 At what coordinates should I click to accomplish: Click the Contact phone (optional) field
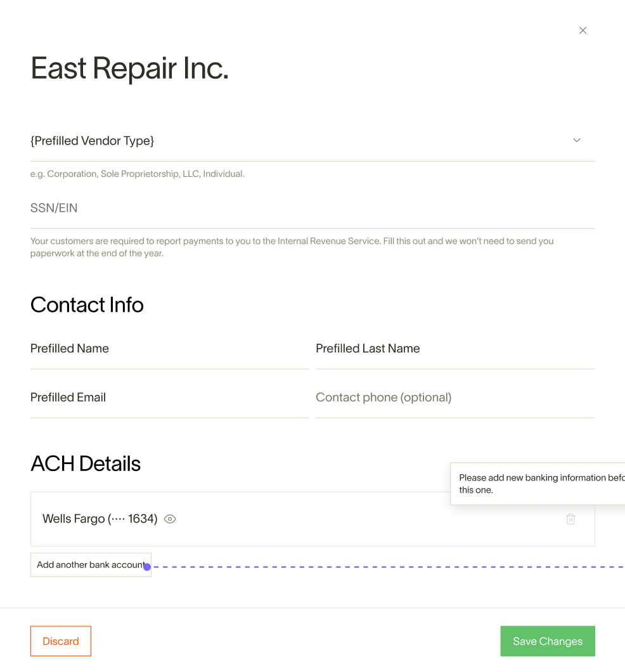tap(454, 397)
